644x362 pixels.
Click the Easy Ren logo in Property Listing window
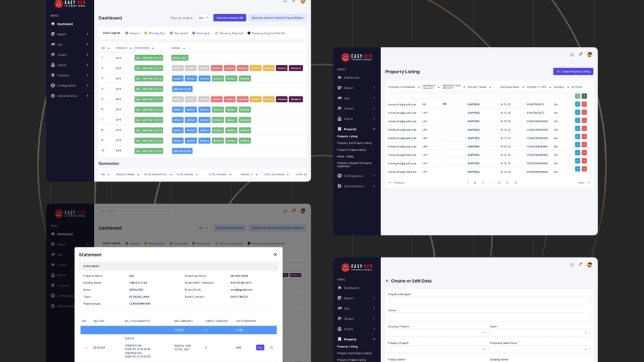tap(356, 57)
